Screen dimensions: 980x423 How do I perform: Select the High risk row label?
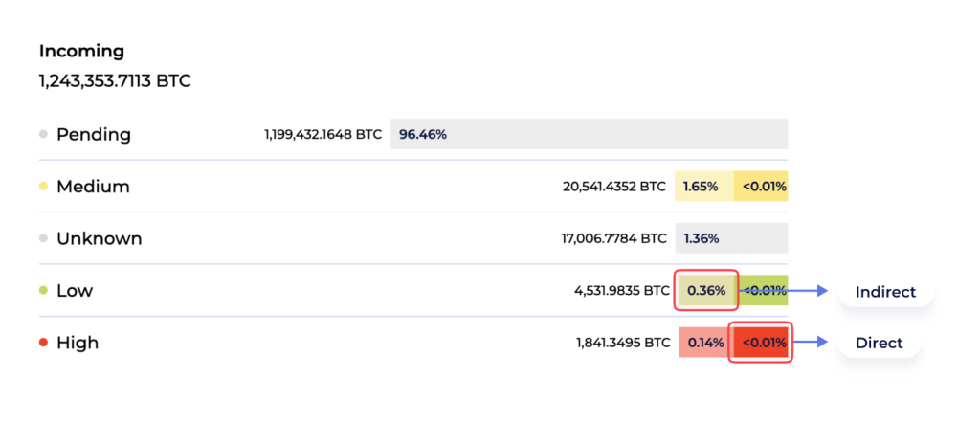78,343
